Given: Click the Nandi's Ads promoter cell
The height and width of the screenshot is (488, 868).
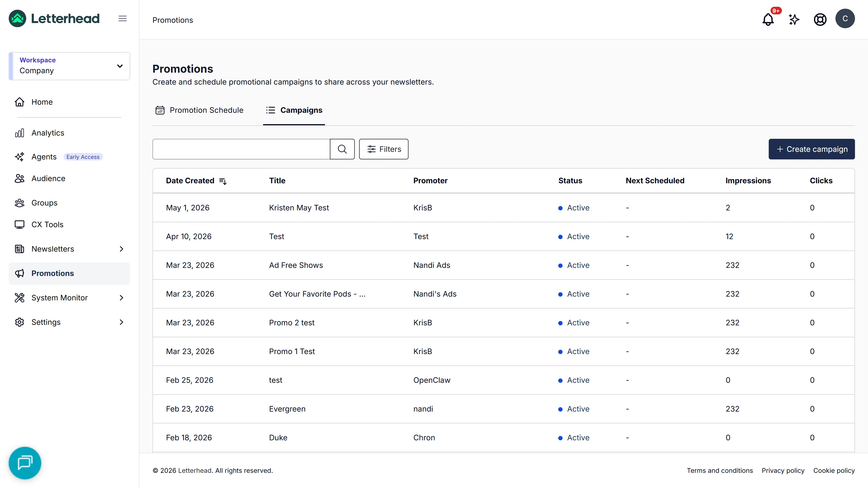Looking at the screenshot, I should pyautogui.click(x=435, y=294).
